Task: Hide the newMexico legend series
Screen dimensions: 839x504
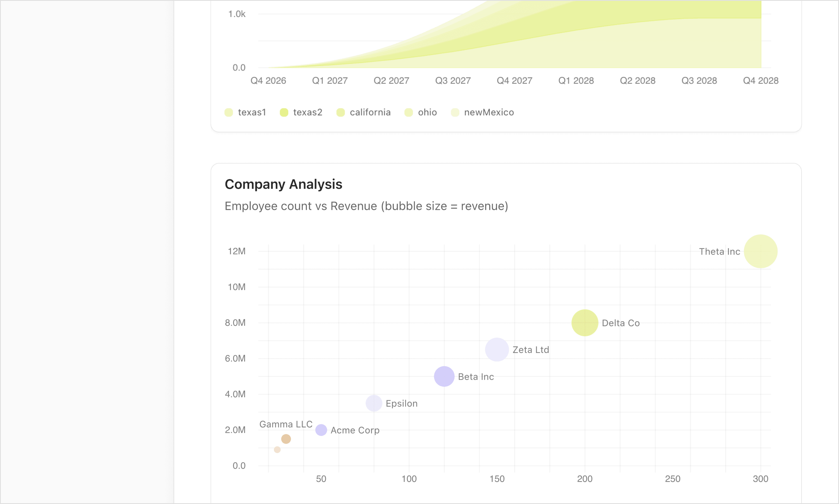Action: pos(488,112)
